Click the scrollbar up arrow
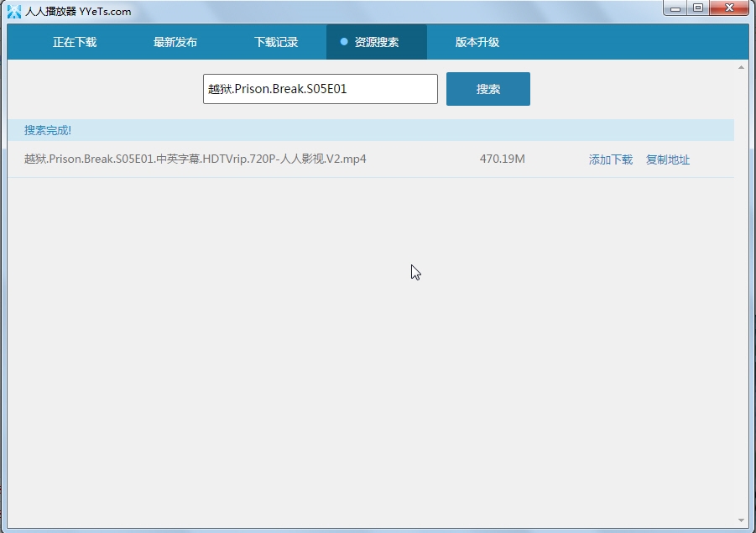The height and width of the screenshot is (533, 756). [x=741, y=67]
